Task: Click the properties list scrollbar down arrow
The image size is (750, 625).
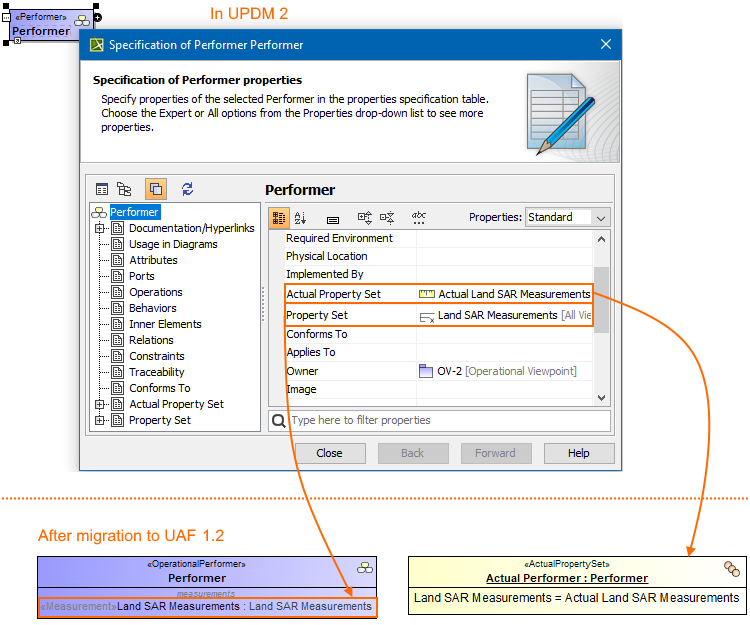Action: coord(602,398)
